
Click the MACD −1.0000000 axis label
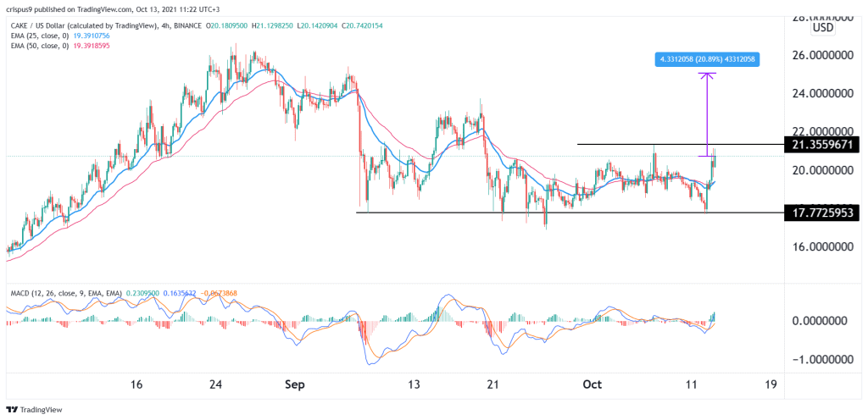click(822, 360)
